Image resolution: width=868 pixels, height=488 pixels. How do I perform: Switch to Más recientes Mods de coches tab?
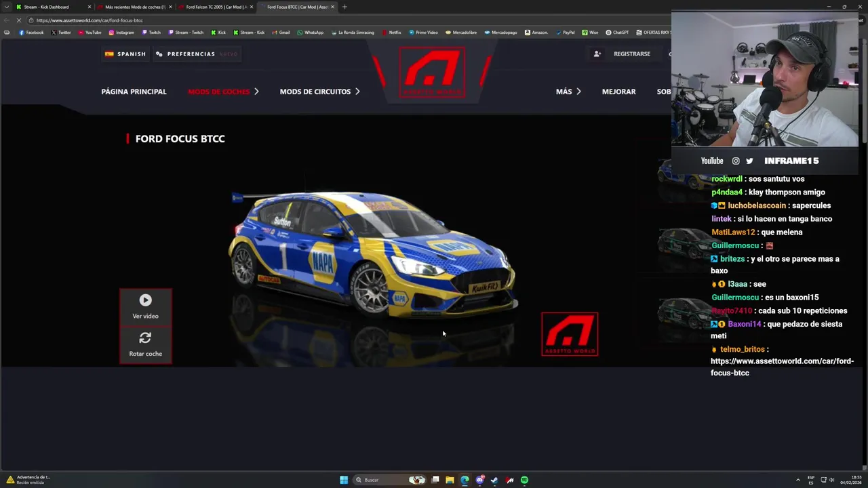click(134, 7)
